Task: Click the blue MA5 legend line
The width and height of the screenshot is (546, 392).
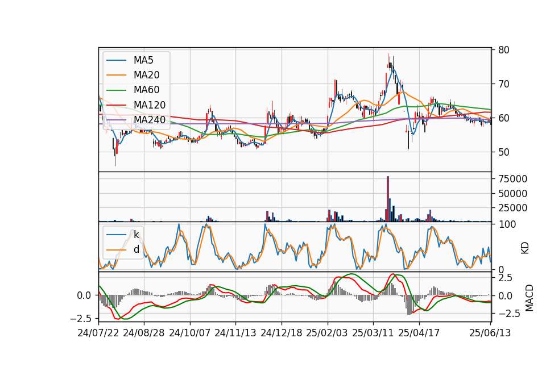Action: [116, 60]
